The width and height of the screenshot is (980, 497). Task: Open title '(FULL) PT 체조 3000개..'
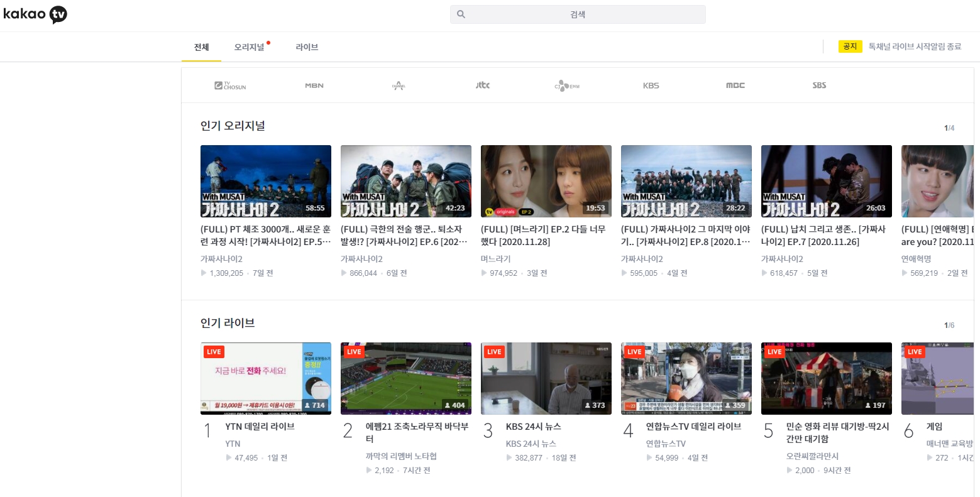tap(265, 236)
